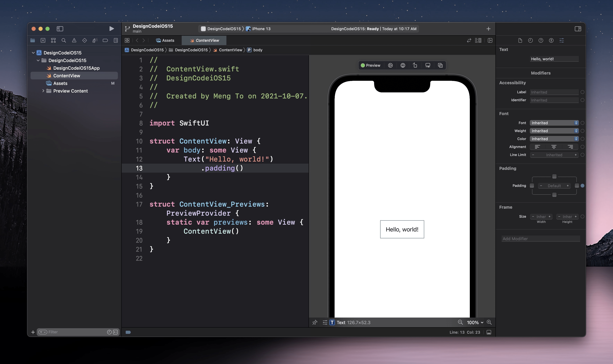Viewport: 613px width, 364px height.
Task: Toggle the navigator sidebar panel
Action: click(x=60, y=29)
